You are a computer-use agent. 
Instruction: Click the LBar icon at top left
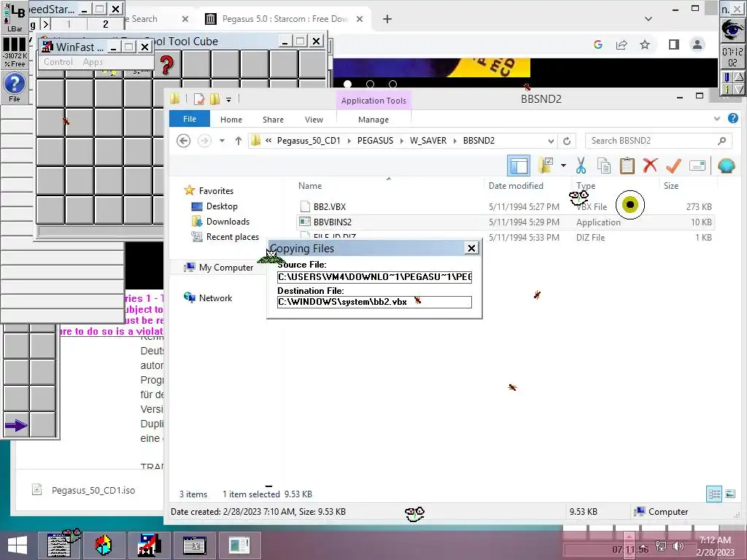click(x=15, y=17)
